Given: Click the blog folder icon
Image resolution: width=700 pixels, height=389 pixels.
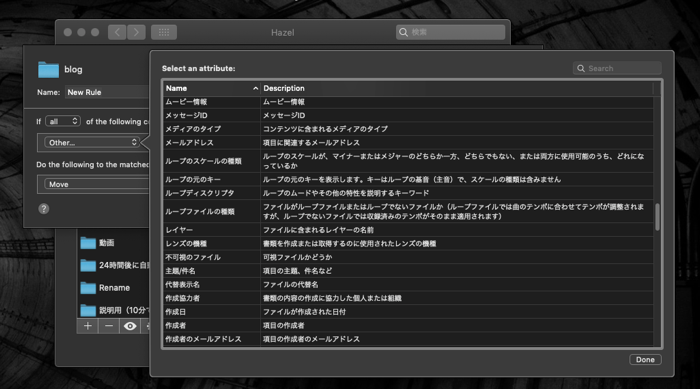Looking at the screenshot, I should click(x=48, y=70).
